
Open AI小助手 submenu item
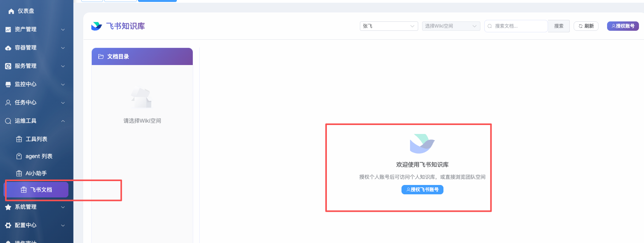tap(36, 173)
